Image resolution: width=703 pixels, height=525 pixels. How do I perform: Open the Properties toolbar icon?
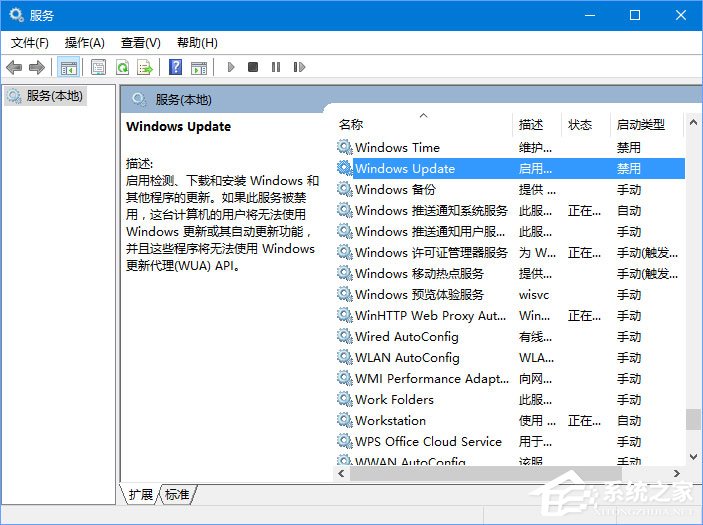98,68
